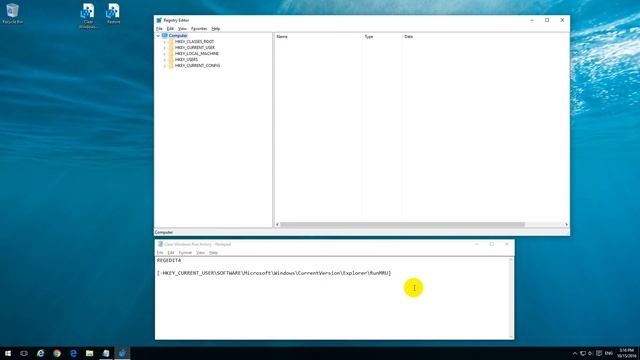Click the Notepad title bar icon

click(160, 244)
